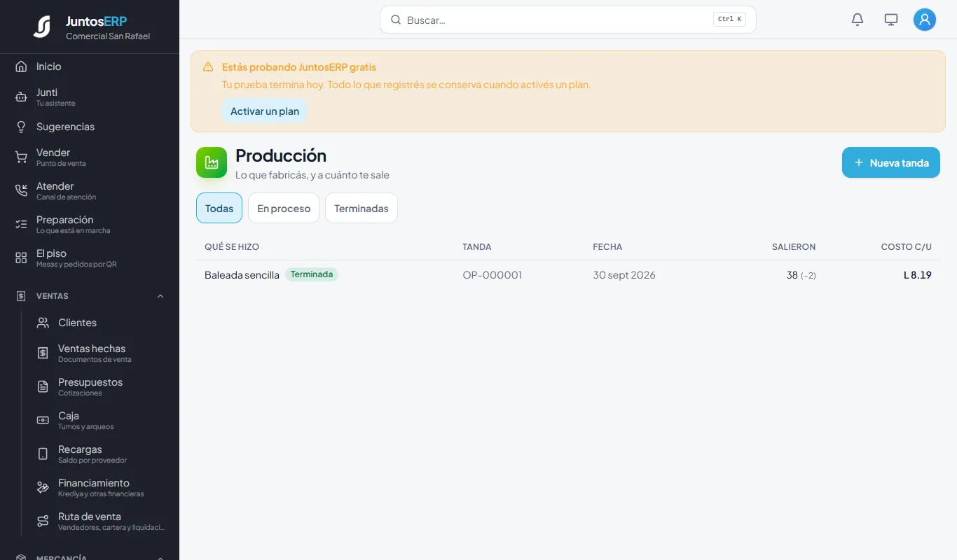Click the trial warning triangle icon
Viewport: 957px width, 560px height.
pyautogui.click(x=208, y=67)
